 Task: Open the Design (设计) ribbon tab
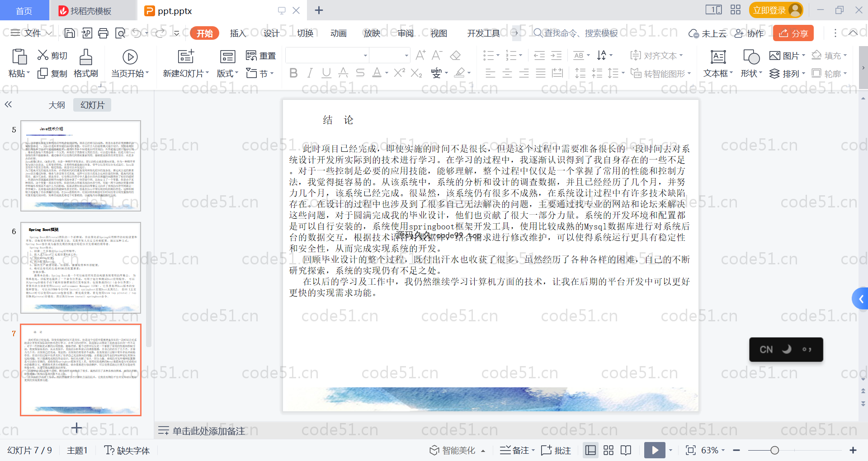[x=271, y=33]
